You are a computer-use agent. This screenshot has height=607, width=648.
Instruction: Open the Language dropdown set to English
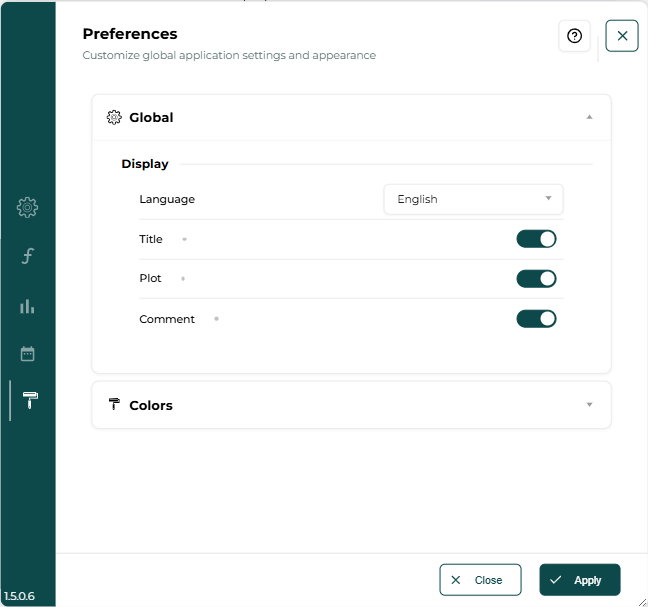[473, 199]
